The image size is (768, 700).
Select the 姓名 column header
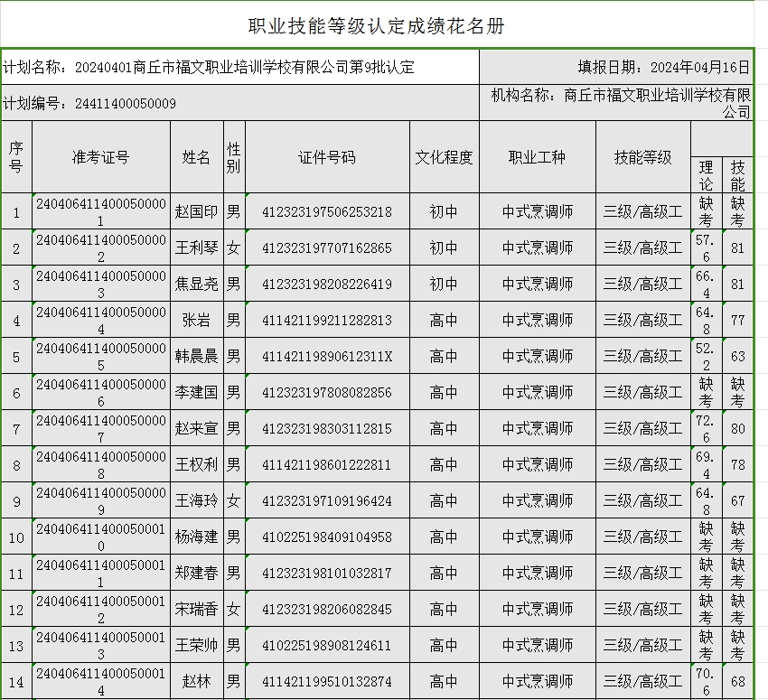(196, 157)
